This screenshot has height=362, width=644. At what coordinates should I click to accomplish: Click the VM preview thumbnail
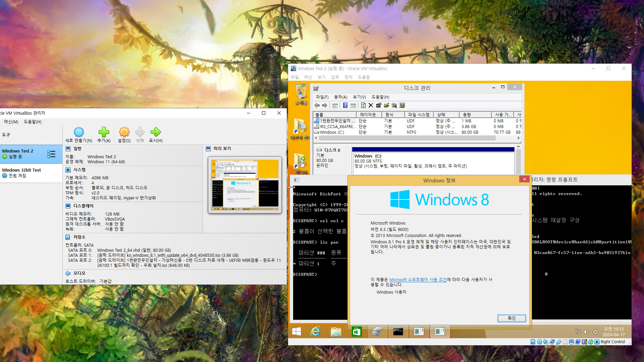point(245,185)
